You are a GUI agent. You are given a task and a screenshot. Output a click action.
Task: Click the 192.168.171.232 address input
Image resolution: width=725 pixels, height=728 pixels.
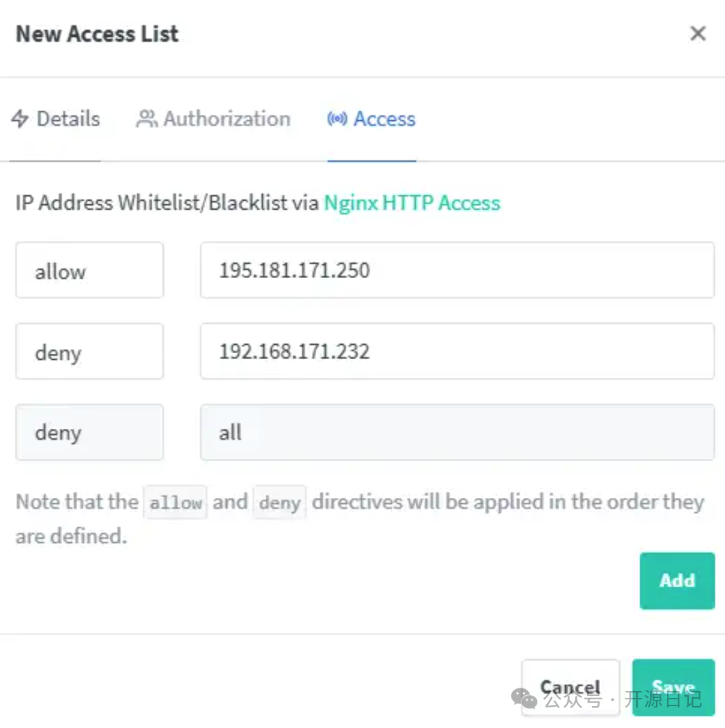pyautogui.click(x=457, y=352)
